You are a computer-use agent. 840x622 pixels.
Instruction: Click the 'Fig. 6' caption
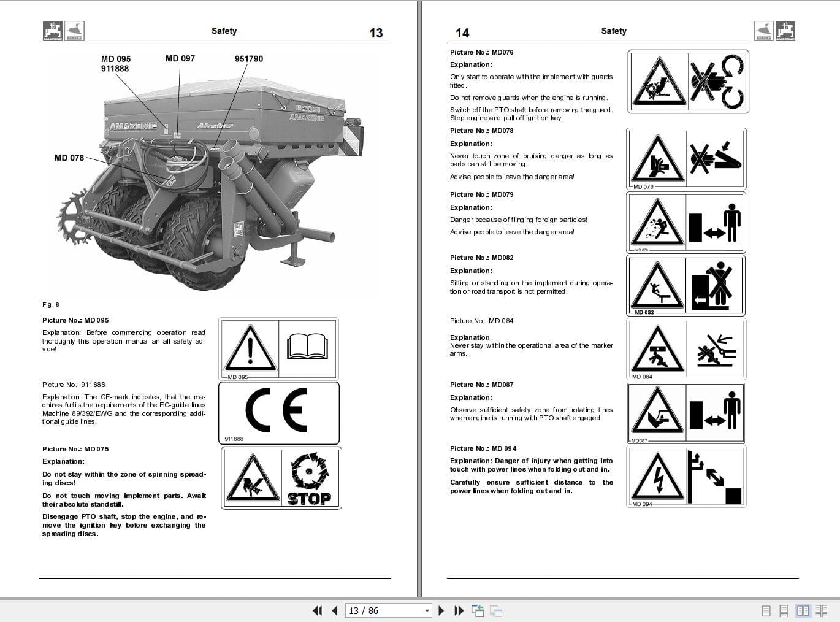tap(51, 304)
